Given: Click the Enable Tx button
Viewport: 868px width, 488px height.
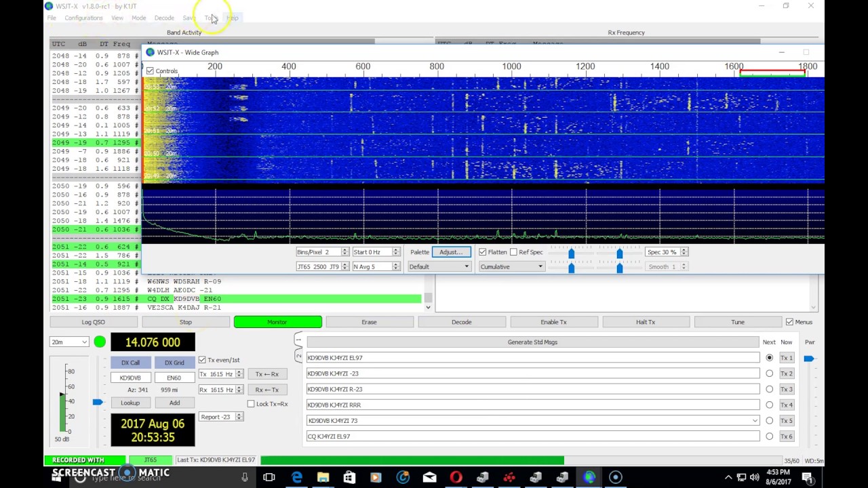Looking at the screenshot, I should (x=553, y=322).
